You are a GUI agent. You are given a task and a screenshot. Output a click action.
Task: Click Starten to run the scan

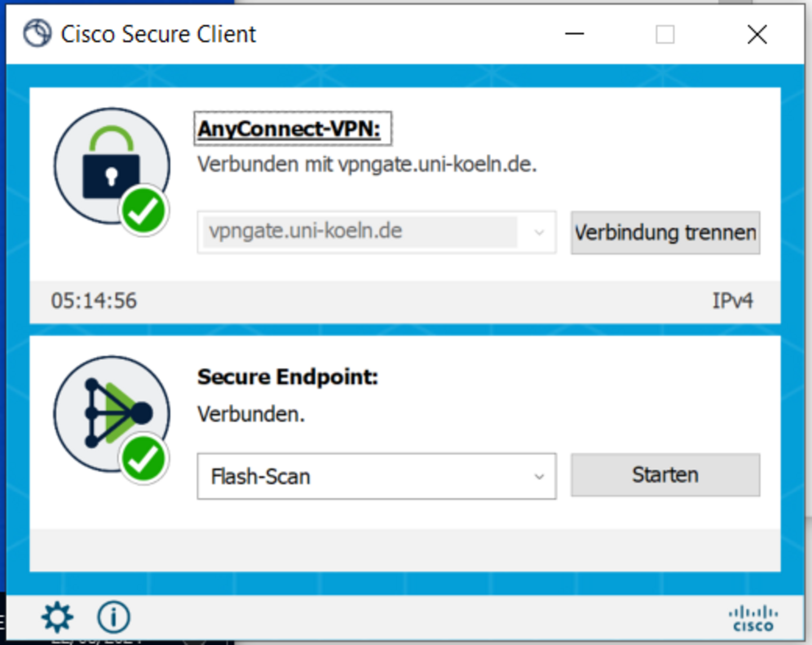(665, 475)
